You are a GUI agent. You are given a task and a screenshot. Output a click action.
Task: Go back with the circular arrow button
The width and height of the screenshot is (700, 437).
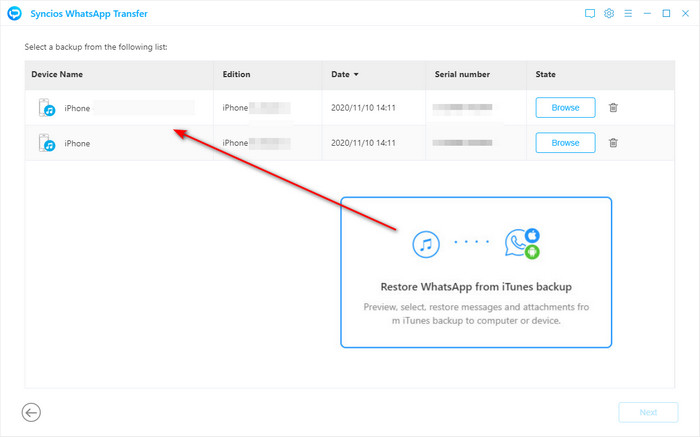point(31,412)
